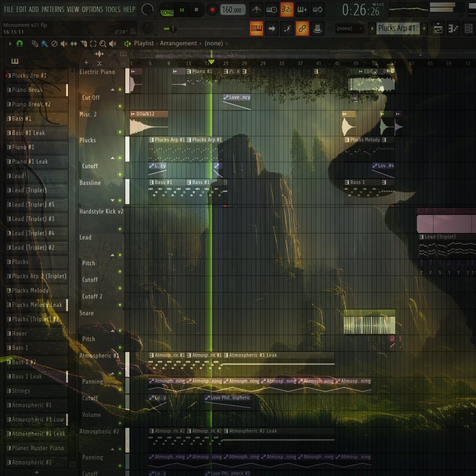Collapse the Atmospheric #1 track group
The height and width of the screenshot is (476, 476).
(x=113, y=373)
